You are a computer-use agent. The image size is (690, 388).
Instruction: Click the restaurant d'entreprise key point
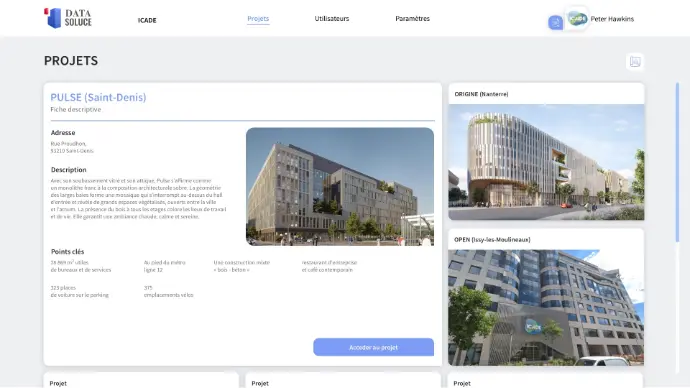pyautogui.click(x=329, y=266)
